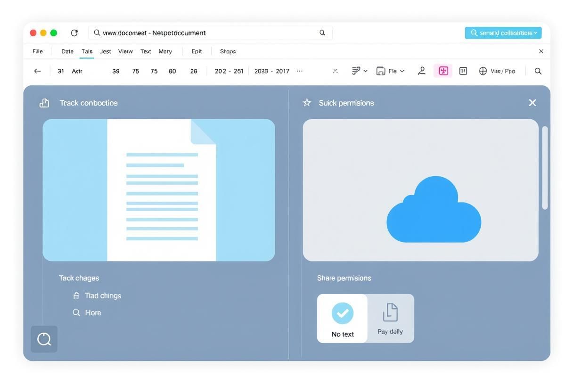Click the circular icon button at bottom-left
573x392 pixels.
tap(44, 339)
